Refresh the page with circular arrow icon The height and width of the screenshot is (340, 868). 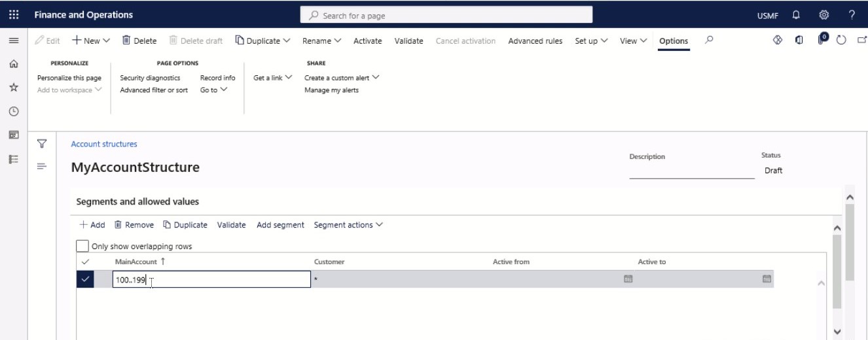pos(841,41)
